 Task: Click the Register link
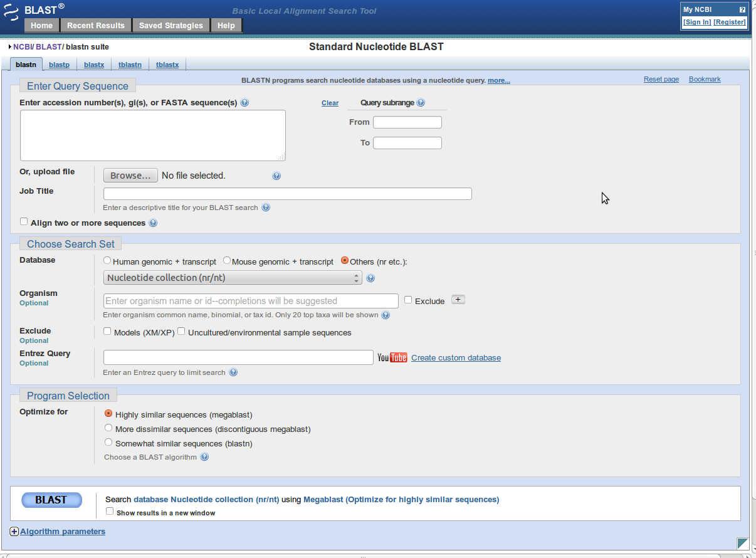tap(730, 22)
